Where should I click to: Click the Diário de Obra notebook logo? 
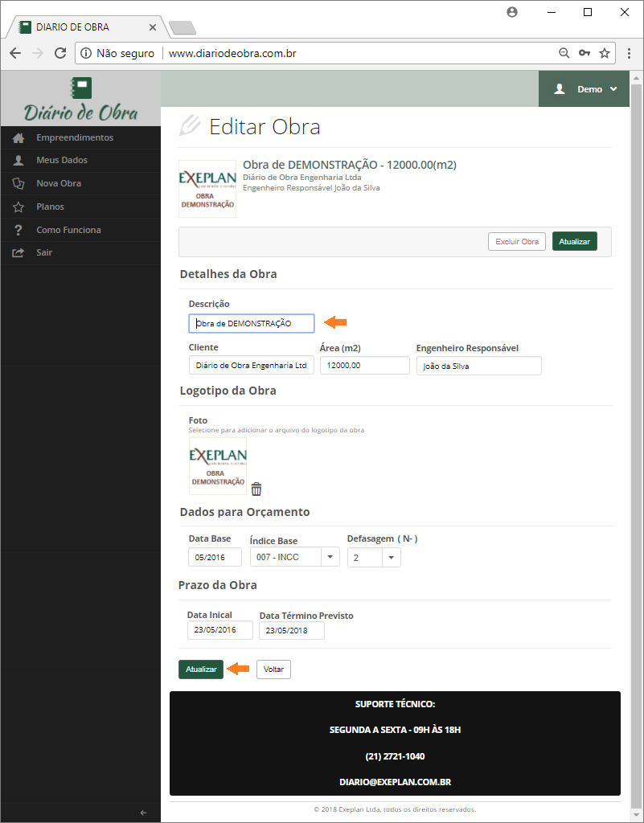(x=81, y=88)
